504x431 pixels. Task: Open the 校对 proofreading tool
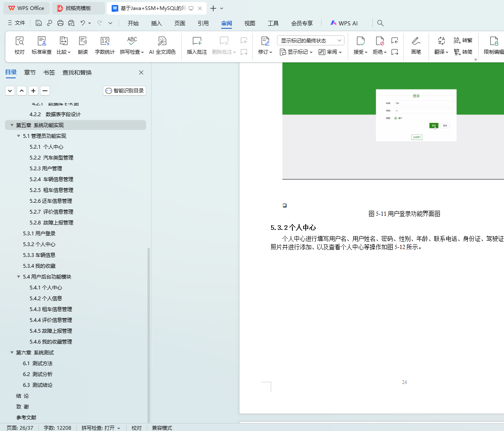coord(20,45)
